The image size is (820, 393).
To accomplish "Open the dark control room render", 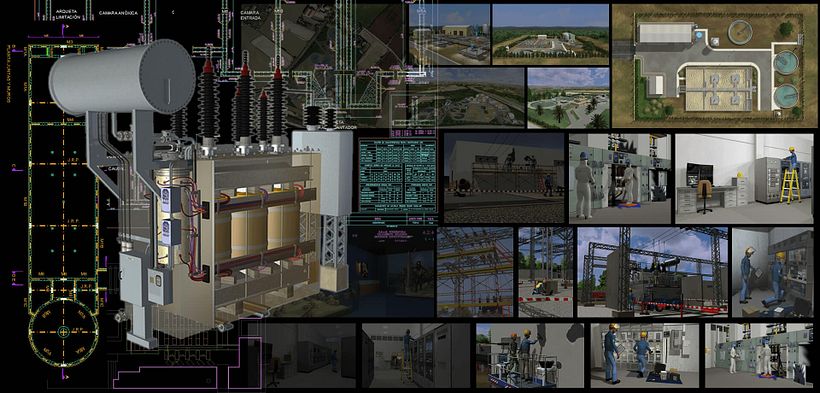I will tap(311, 355).
